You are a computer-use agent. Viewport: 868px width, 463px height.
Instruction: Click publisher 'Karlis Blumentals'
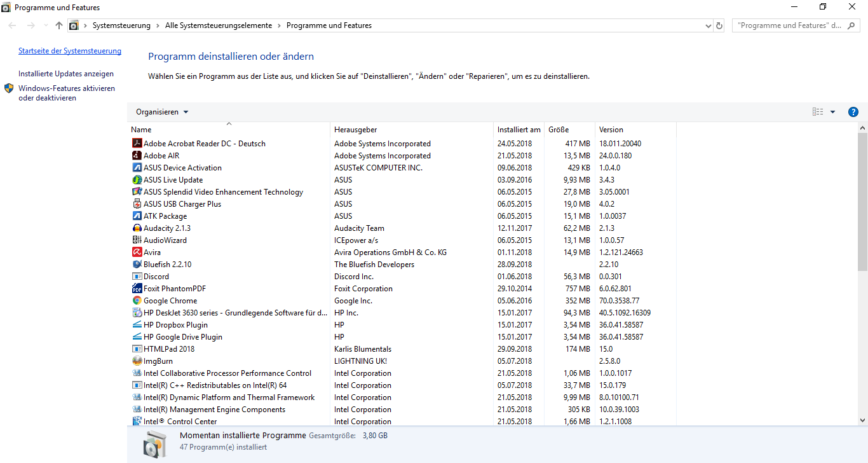(363, 349)
